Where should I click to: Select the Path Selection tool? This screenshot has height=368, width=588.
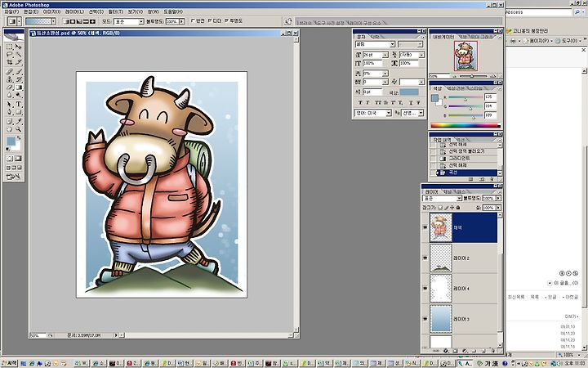tap(9, 105)
